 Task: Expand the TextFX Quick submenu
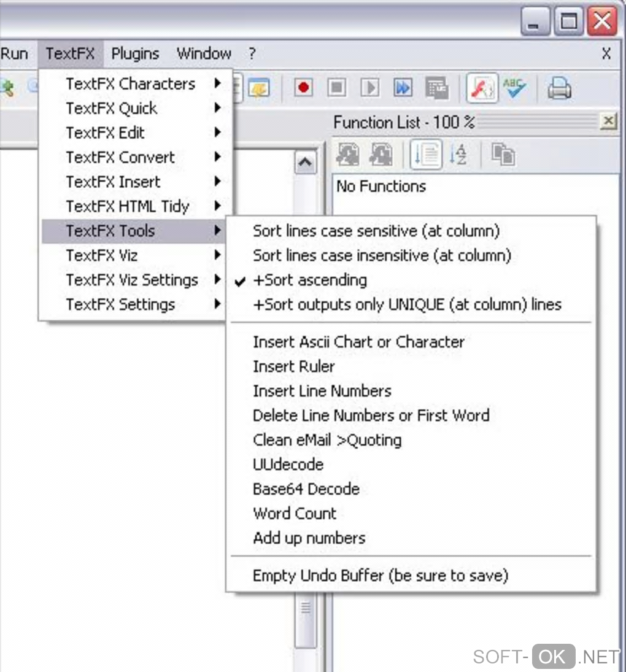pyautogui.click(x=133, y=109)
